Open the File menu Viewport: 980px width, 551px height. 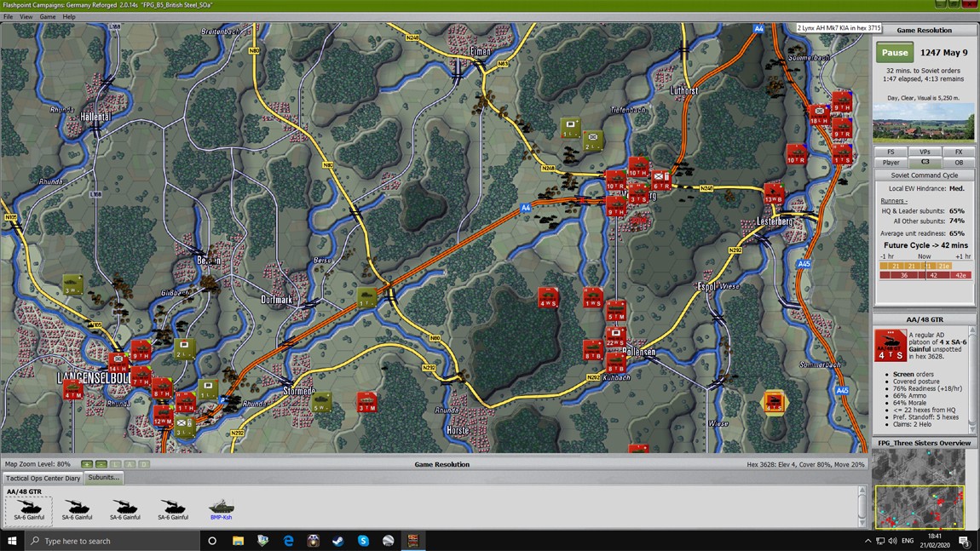point(9,17)
